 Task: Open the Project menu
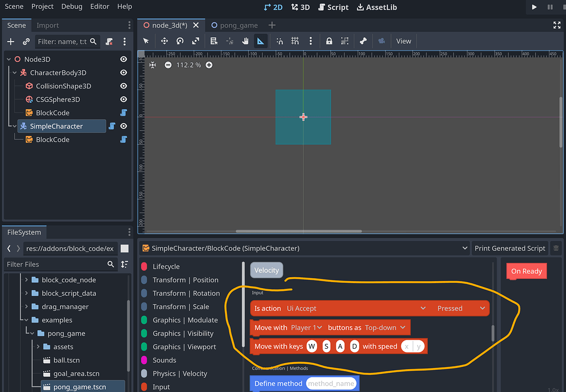(x=42, y=7)
